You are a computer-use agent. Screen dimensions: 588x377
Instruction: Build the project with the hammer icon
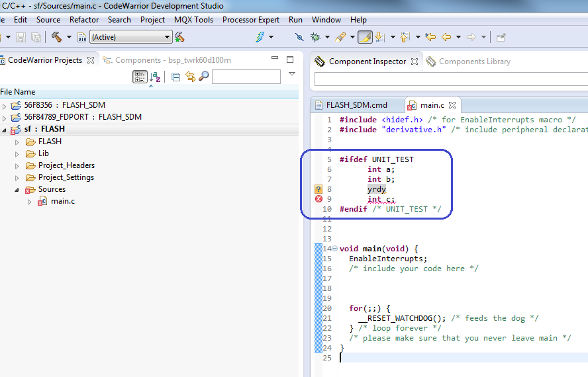coord(57,37)
